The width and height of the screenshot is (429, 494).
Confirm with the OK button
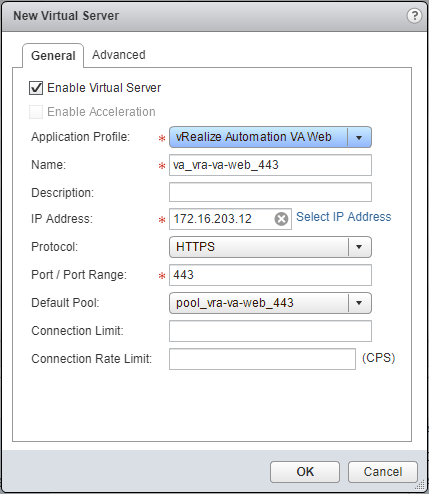click(x=305, y=472)
